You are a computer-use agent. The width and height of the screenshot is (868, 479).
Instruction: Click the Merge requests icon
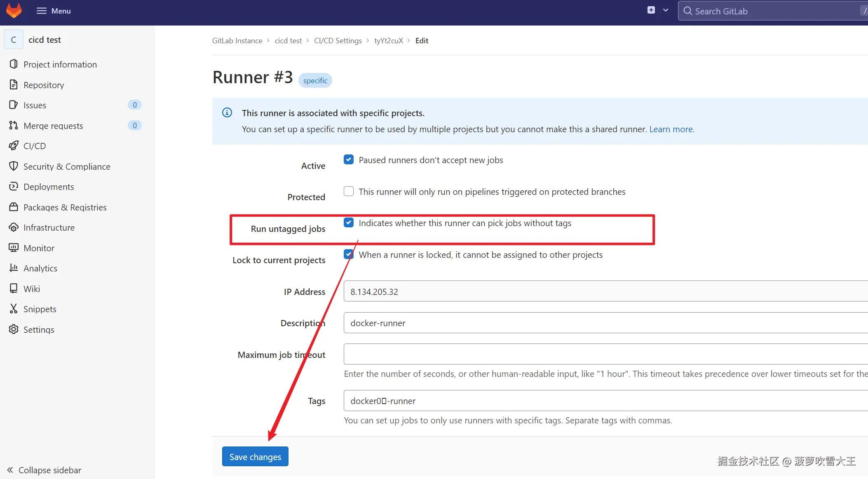(x=14, y=126)
